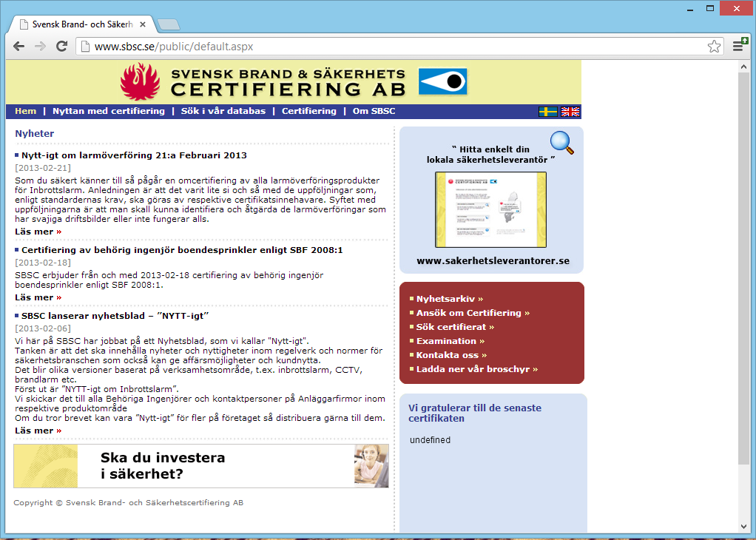This screenshot has height=540, width=756.
Task: Click the sakerhetsleverantorer website thumbnail
Action: (x=491, y=210)
